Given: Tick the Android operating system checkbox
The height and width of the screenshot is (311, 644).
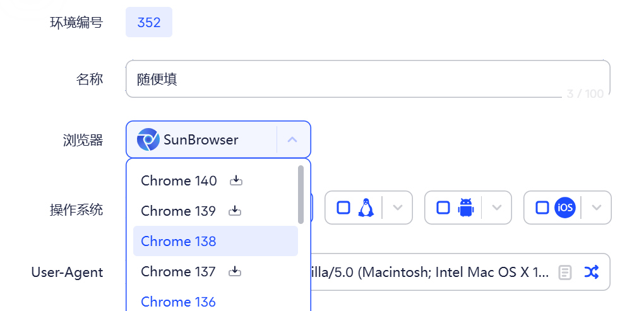Looking at the screenshot, I should point(443,208).
